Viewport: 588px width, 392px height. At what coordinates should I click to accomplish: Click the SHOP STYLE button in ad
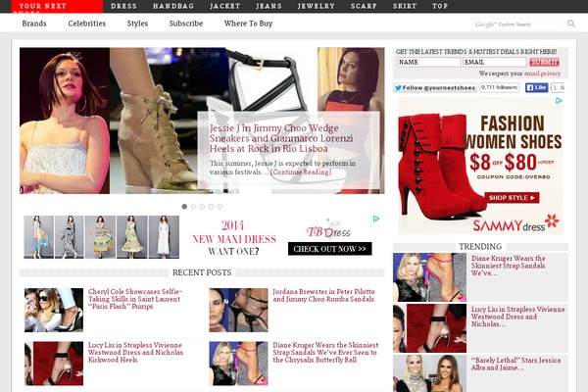512,198
